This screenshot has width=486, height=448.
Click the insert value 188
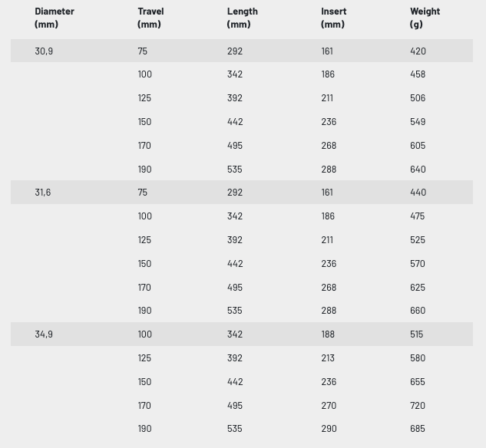(x=328, y=334)
